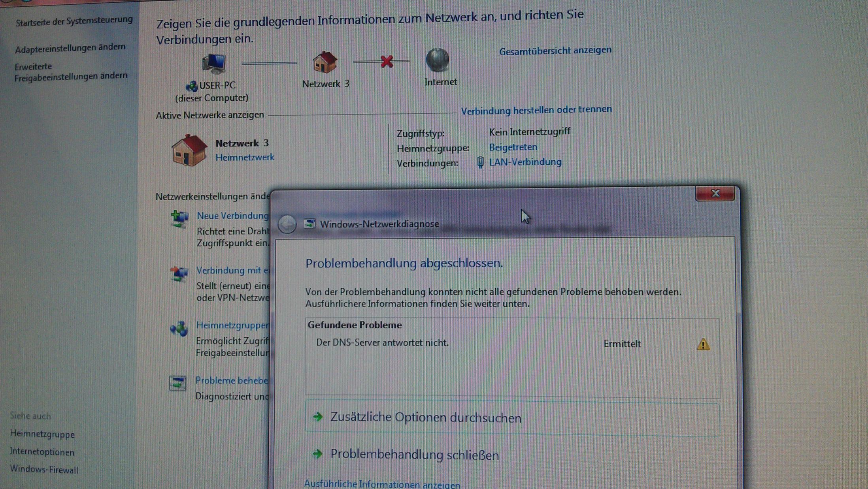This screenshot has height=489, width=868.
Task: Click the Netzwerk 3 house icon in map
Action: (x=325, y=62)
